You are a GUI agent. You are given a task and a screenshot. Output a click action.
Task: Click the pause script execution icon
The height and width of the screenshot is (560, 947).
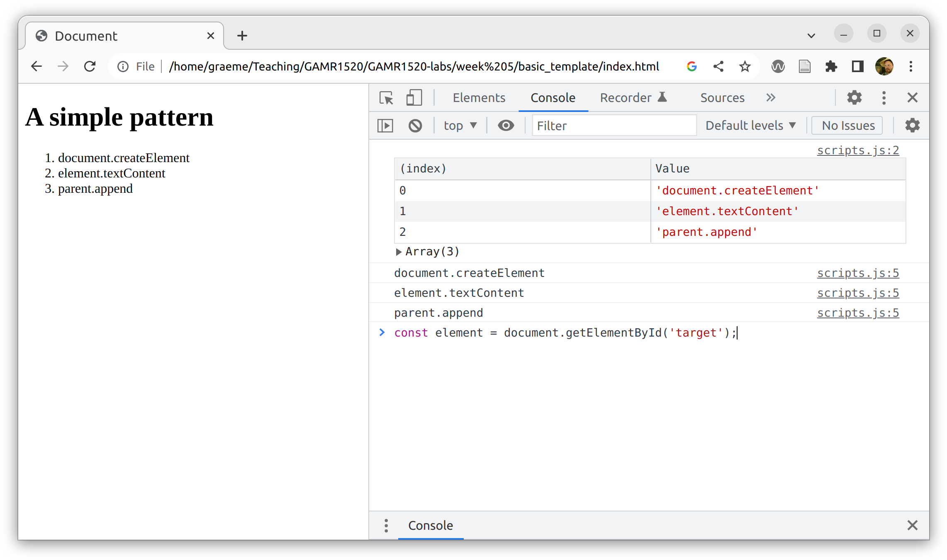click(x=386, y=125)
